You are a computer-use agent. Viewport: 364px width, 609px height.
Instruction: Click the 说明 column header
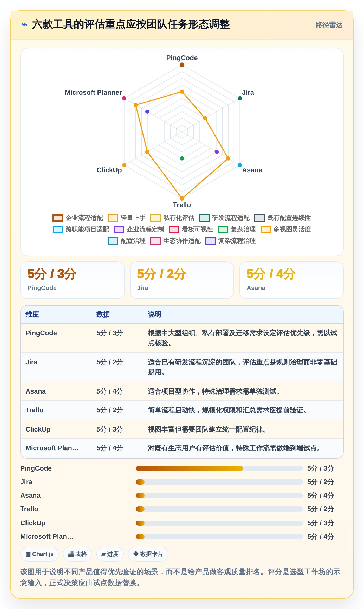(155, 314)
